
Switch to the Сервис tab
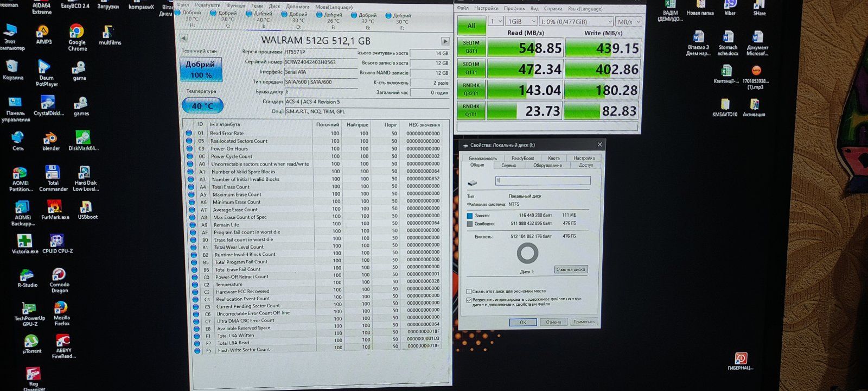[509, 165]
